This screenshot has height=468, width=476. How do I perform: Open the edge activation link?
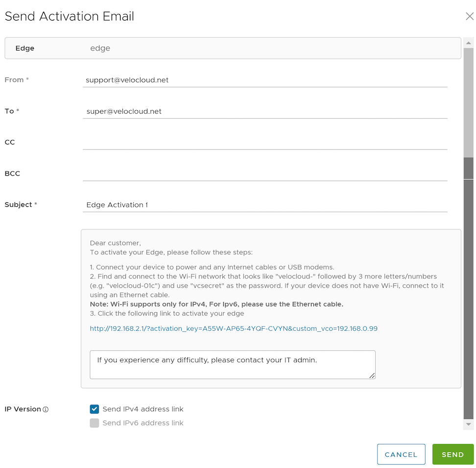coord(233,328)
